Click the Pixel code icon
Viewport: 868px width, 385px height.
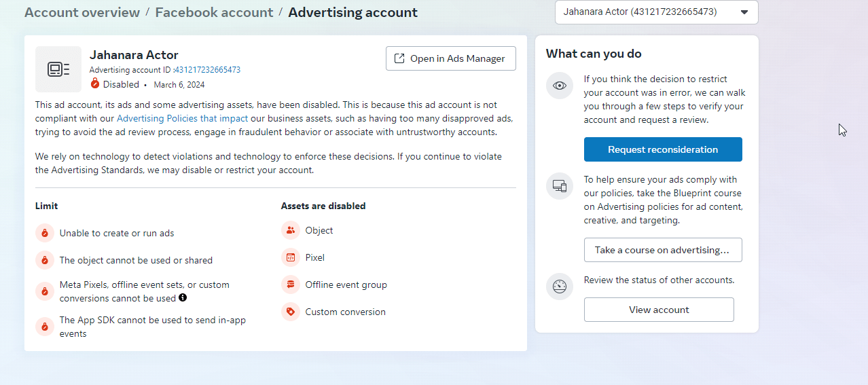point(291,257)
